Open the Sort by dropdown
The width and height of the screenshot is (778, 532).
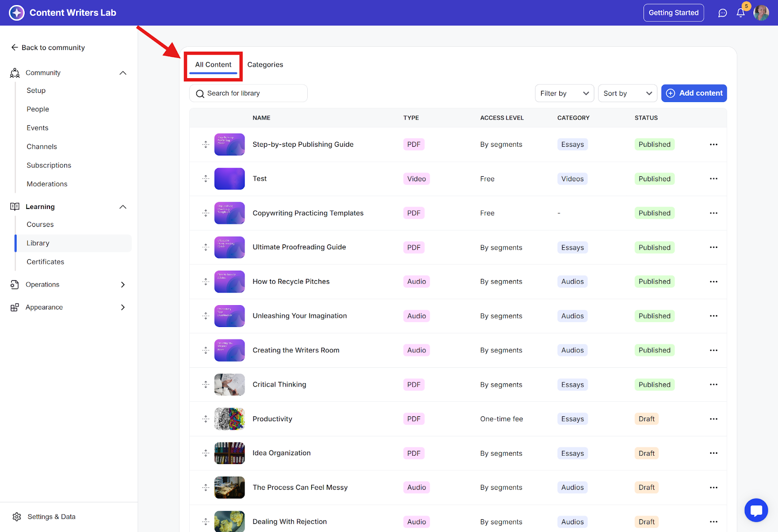pos(627,93)
